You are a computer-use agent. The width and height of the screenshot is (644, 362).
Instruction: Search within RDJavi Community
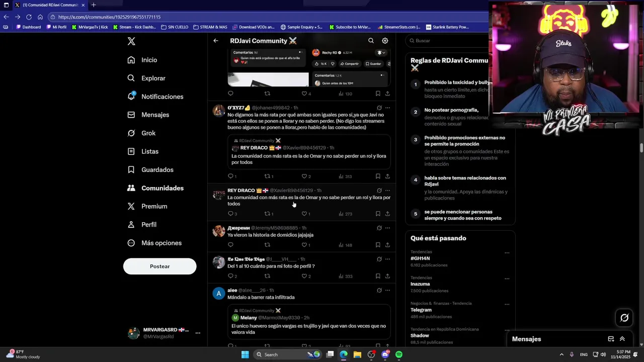(371, 41)
